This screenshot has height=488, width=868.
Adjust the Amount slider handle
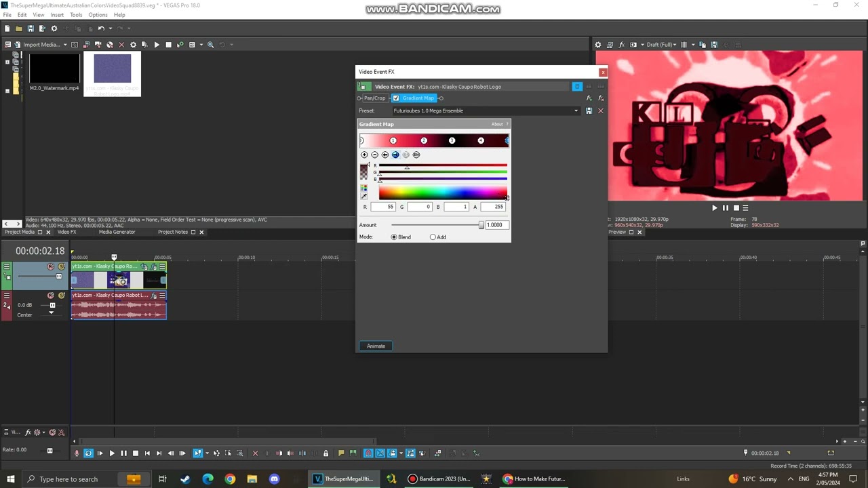[x=481, y=225]
